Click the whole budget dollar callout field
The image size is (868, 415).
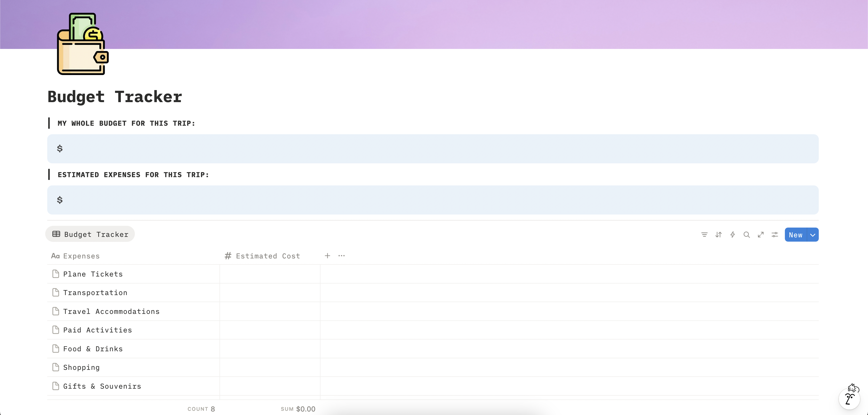click(433, 149)
